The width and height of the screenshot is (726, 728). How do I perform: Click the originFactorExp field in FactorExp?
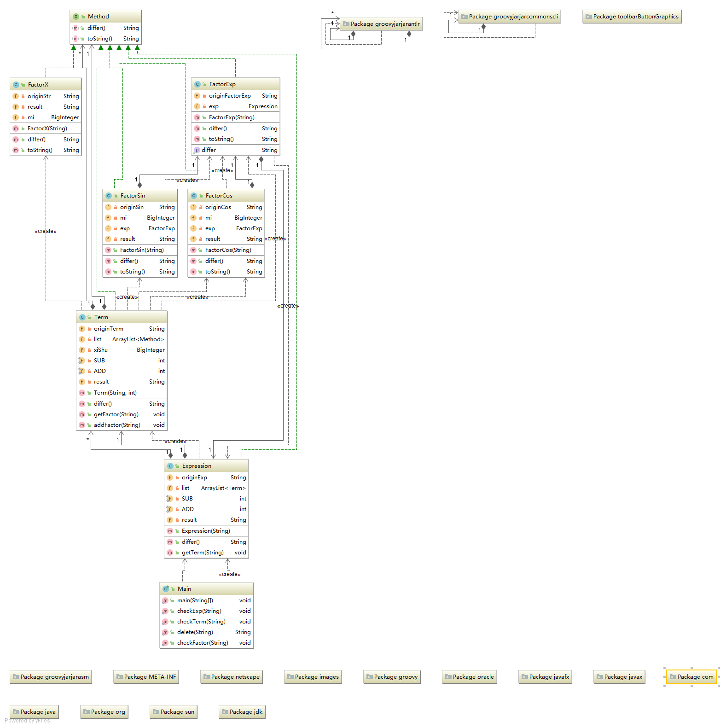[236, 96]
